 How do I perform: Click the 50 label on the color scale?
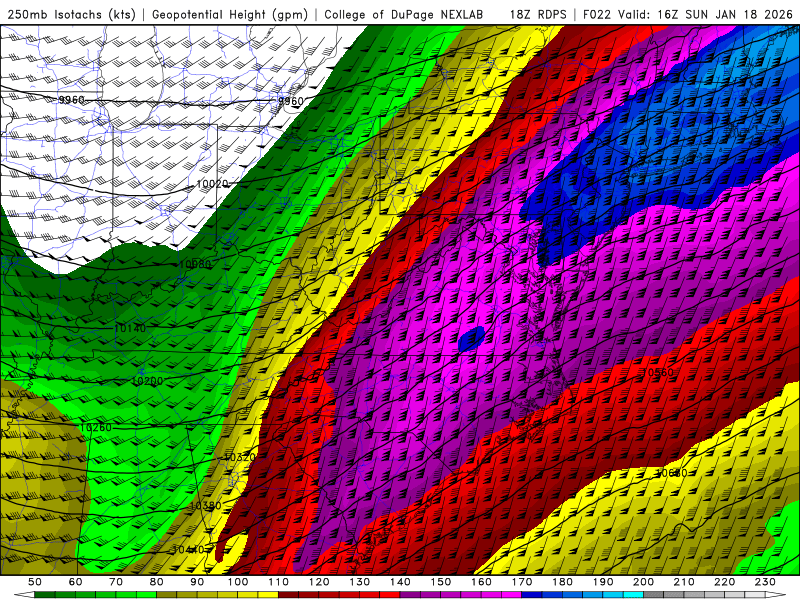click(35, 582)
